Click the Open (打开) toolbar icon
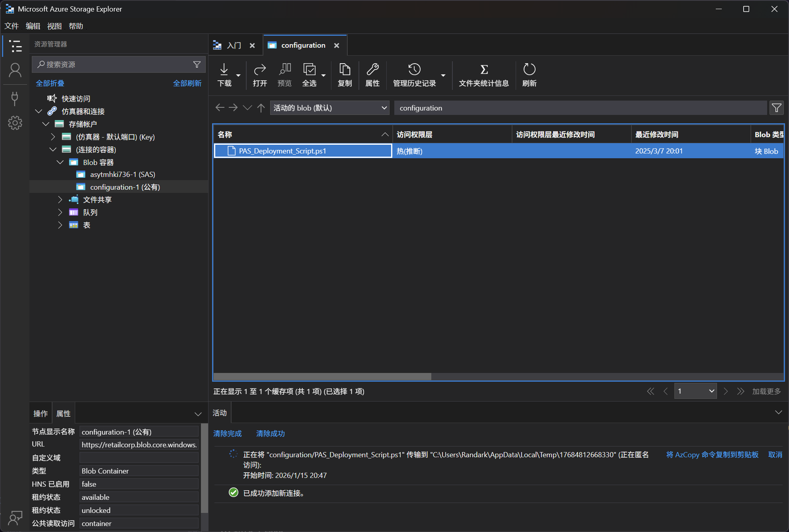 259,70
